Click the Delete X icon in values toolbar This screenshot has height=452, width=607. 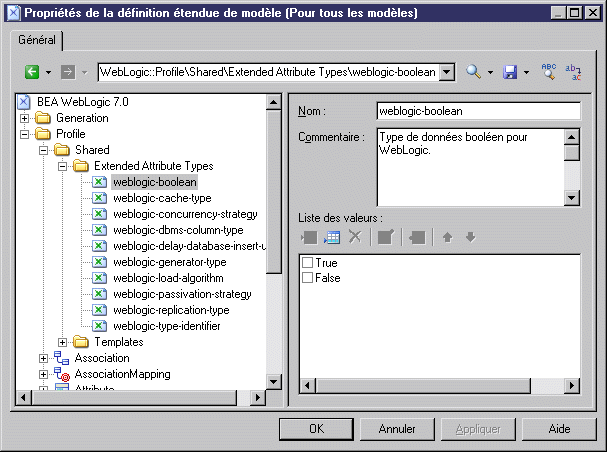pos(355,236)
